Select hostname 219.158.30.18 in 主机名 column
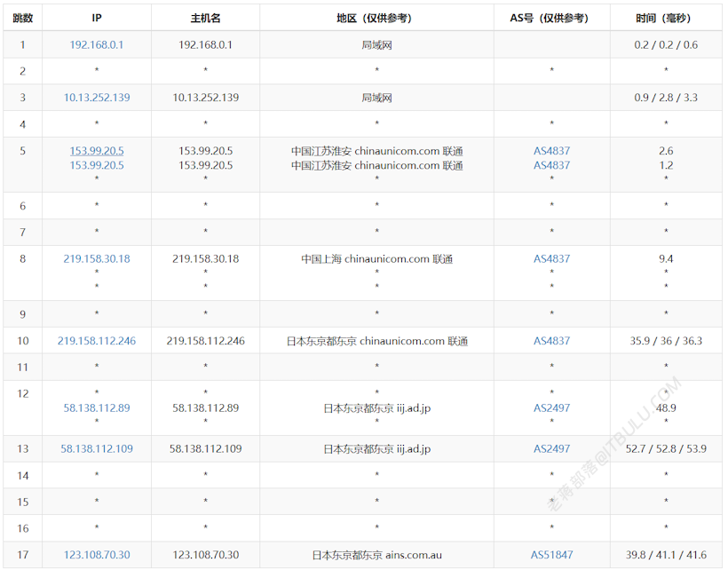The height and width of the screenshot is (570, 728). tap(205, 258)
